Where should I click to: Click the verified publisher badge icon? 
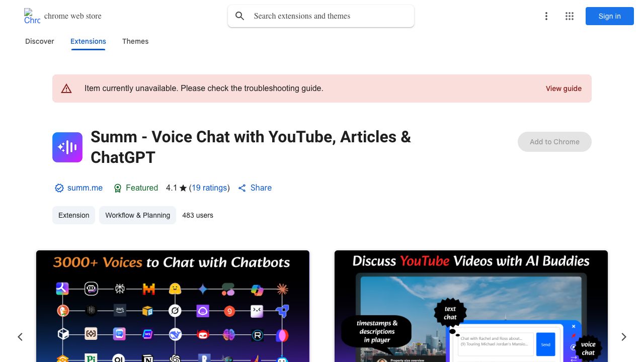(59, 188)
